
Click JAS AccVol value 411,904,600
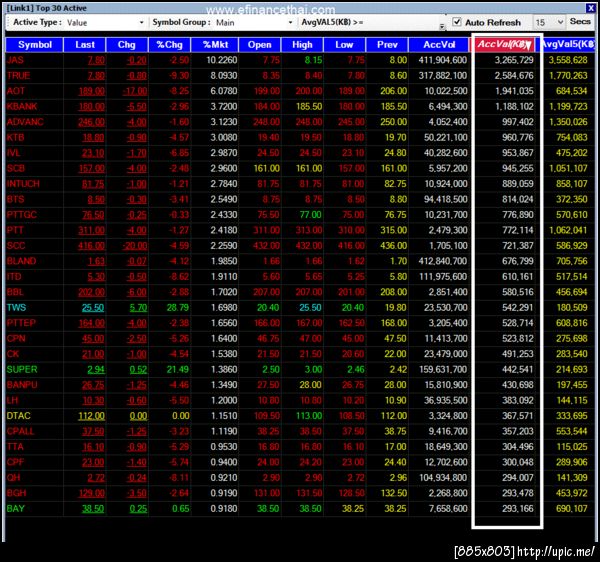click(x=443, y=60)
